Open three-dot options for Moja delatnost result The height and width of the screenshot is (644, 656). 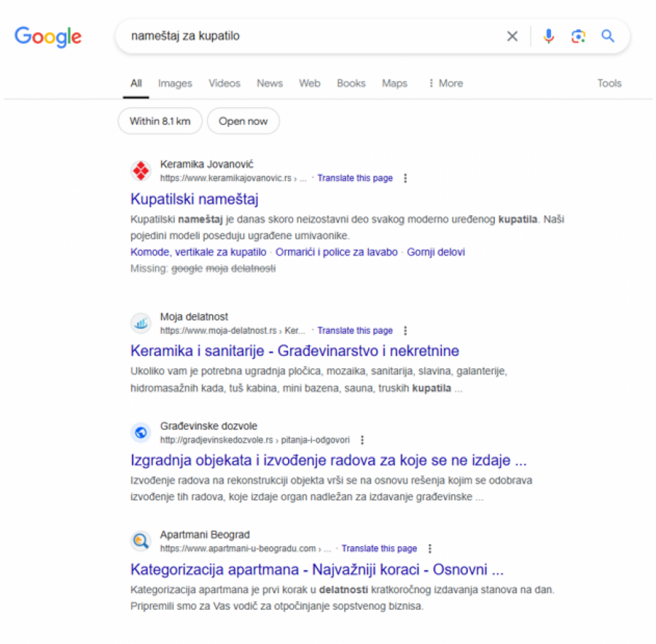pos(406,330)
